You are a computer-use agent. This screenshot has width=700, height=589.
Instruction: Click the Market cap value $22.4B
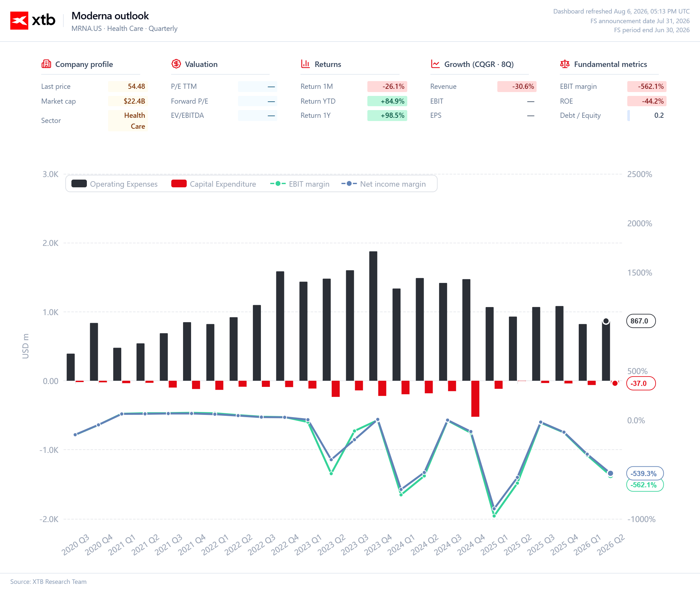tap(128, 101)
